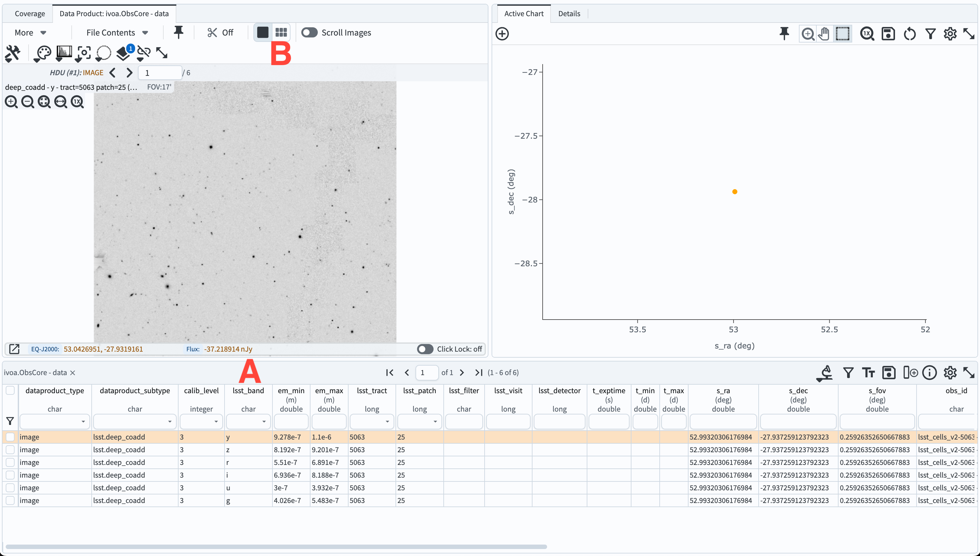
Task: Zoom in on the image viewer
Action: 11,102
